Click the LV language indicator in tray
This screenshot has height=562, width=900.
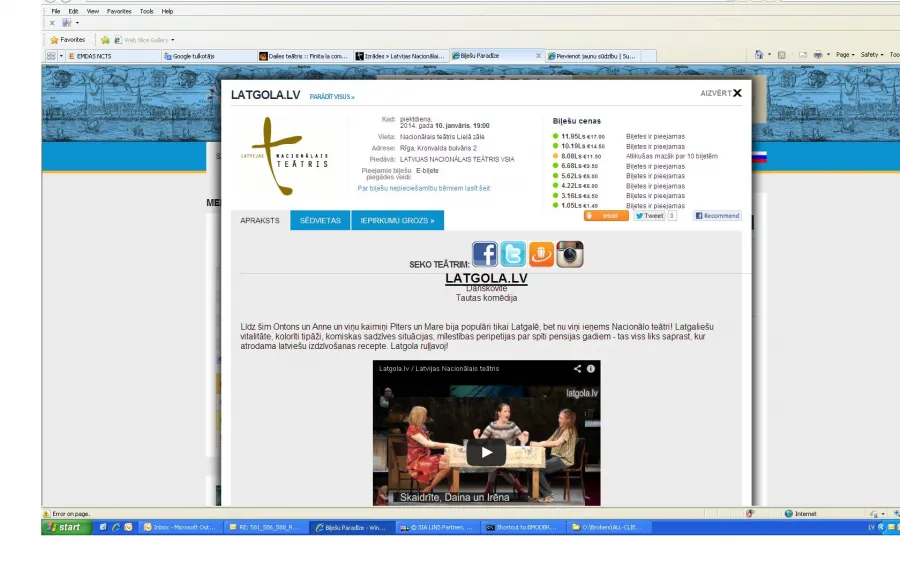(x=871, y=527)
